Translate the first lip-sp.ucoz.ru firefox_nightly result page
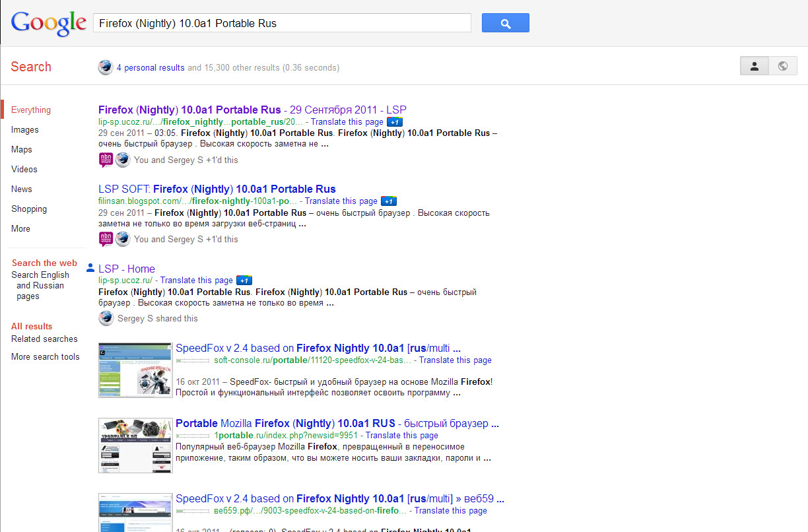Image resolution: width=808 pixels, height=532 pixels. [x=347, y=122]
